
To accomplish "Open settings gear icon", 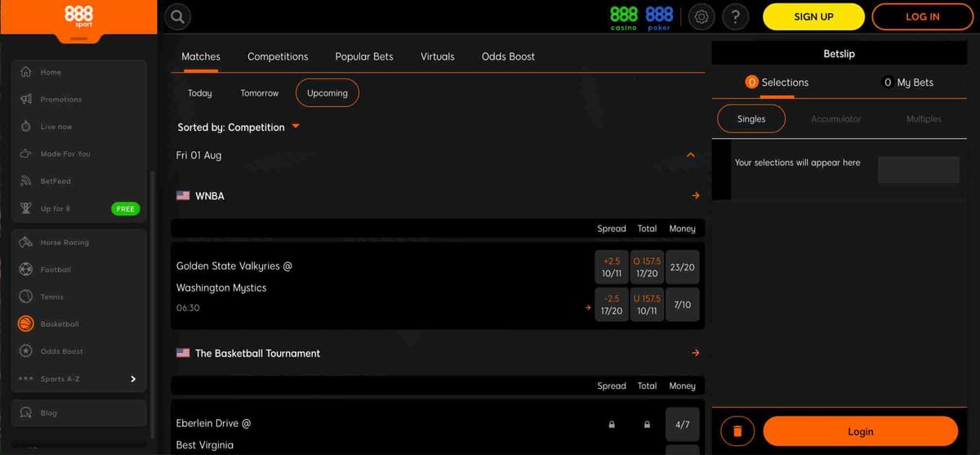I will coord(702,16).
